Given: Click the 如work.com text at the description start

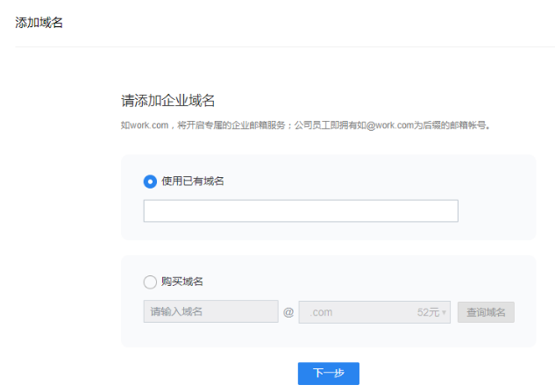Looking at the screenshot, I should [x=145, y=125].
